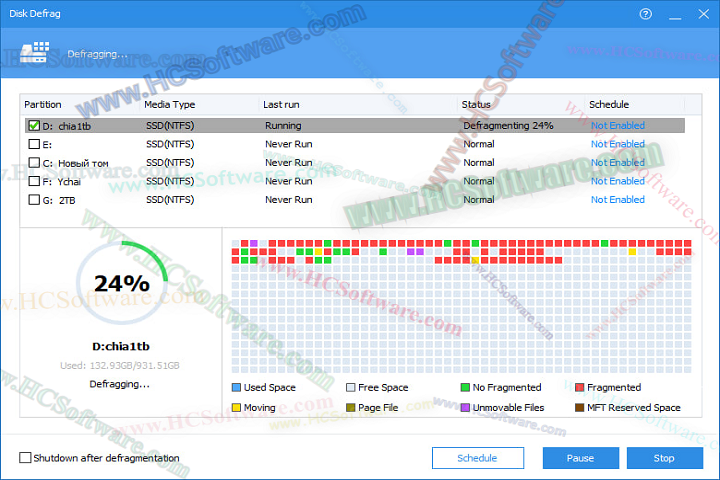Open Not Enabled schedule link for D: row

pos(618,125)
